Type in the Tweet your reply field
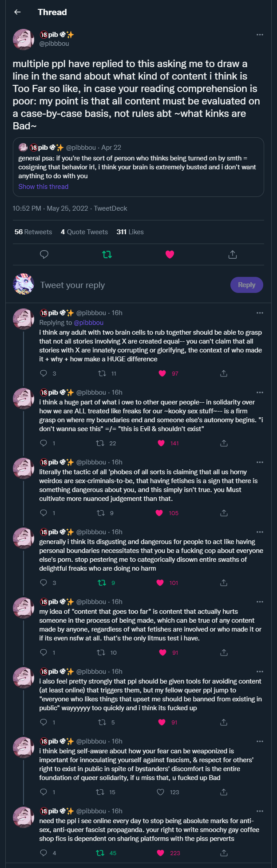This screenshot has height=868, width=277. pos(129,285)
